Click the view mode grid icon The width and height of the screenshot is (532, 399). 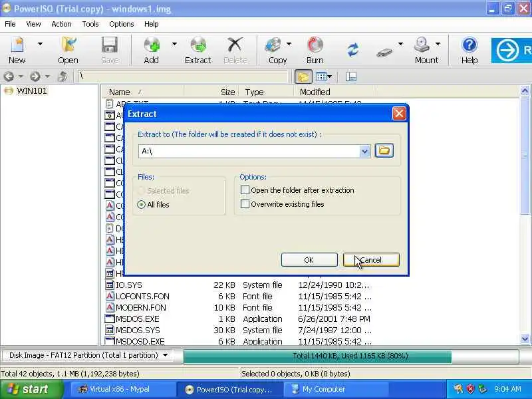coord(321,76)
